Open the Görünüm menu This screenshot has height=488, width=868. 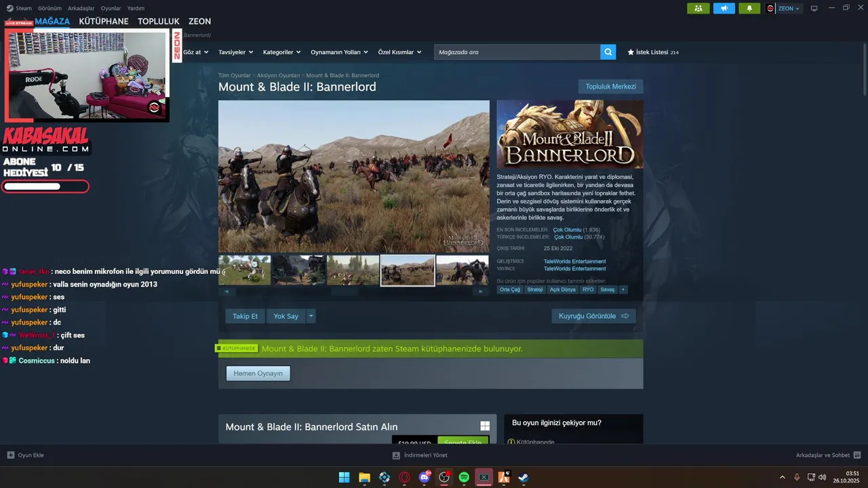50,8
